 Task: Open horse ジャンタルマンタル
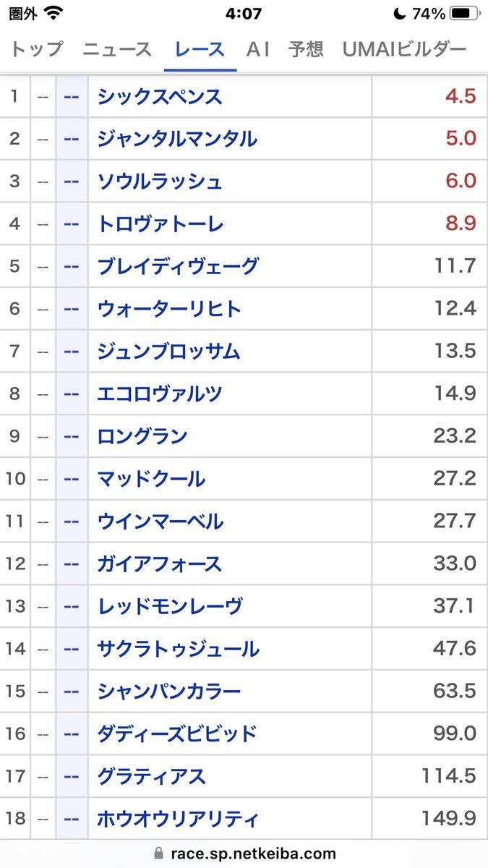tap(177, 138)
